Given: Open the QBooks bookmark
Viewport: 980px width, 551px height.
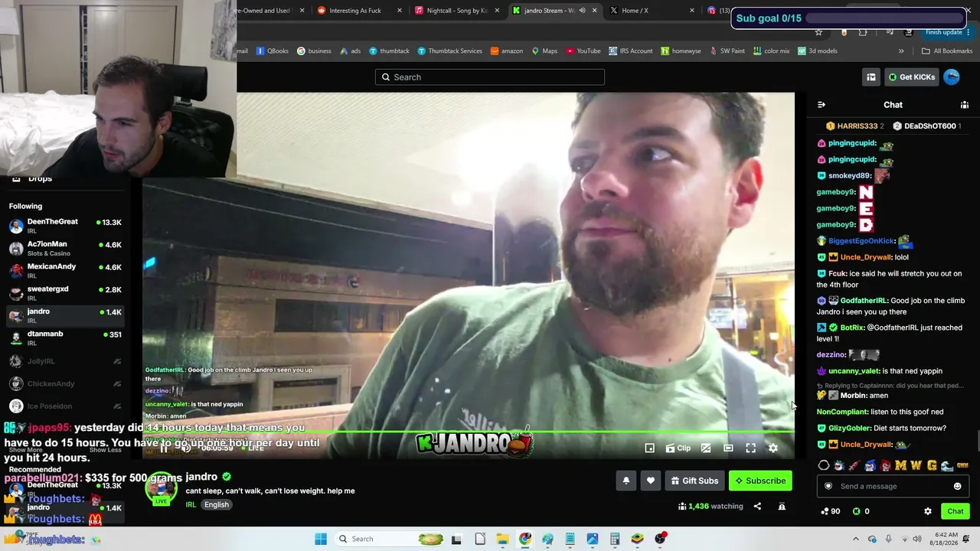Looking at the screenshot, I should pos(272,51).
